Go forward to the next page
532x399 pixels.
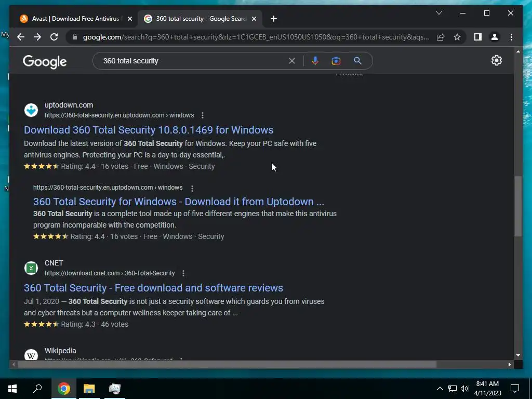(x=37, y=37)
